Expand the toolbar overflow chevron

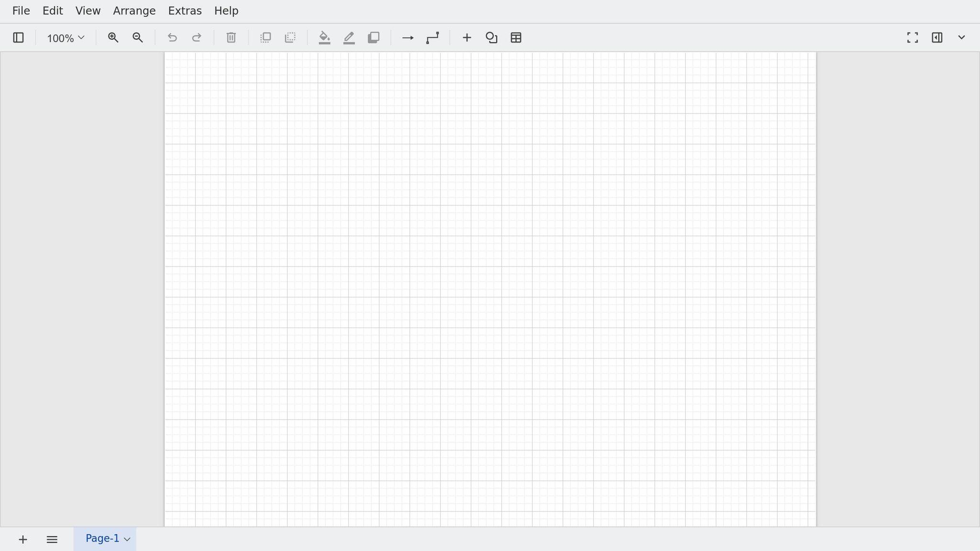point(961,37)
